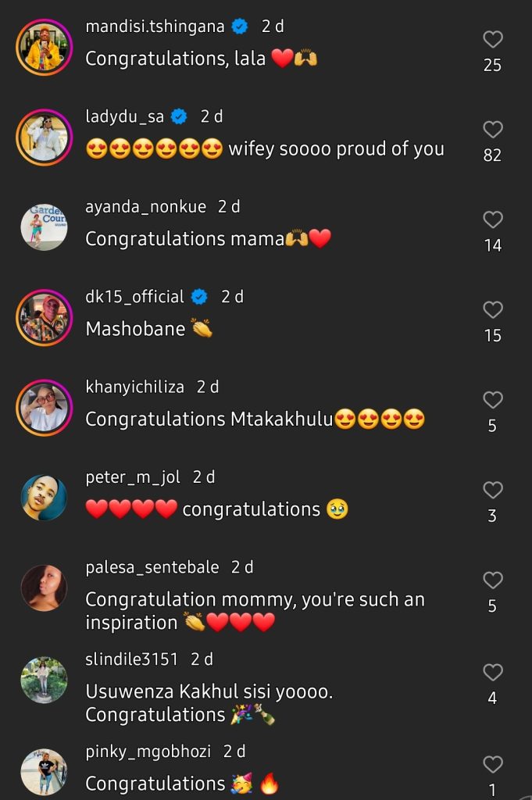Open the palesa_sentebale username link
Screen dimensions: 532x800
point(152,568)
